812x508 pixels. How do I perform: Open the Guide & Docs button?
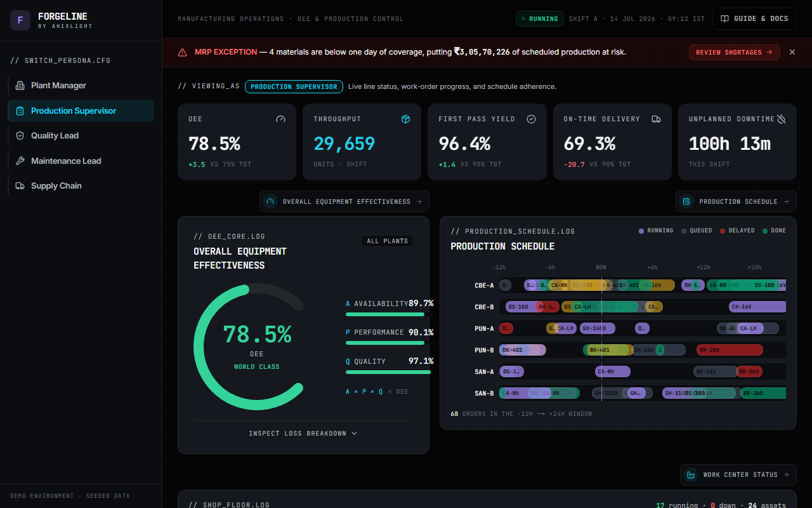pos(754,18)
